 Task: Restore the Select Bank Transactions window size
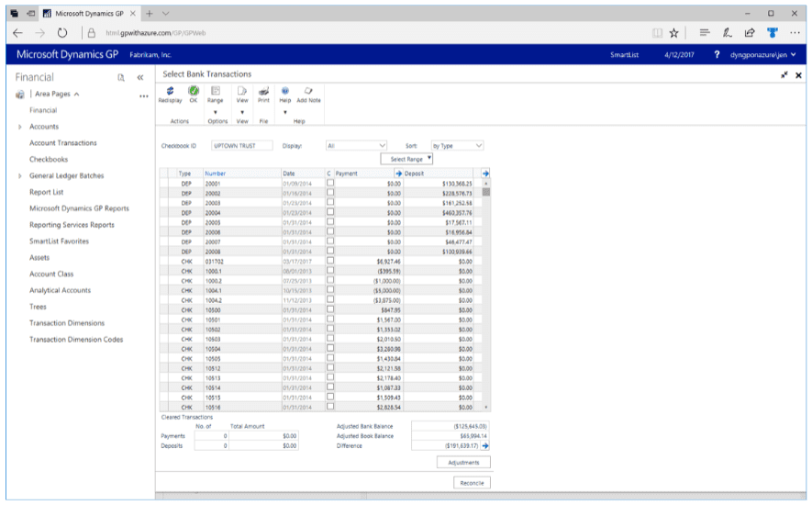[x=784, y=75]
